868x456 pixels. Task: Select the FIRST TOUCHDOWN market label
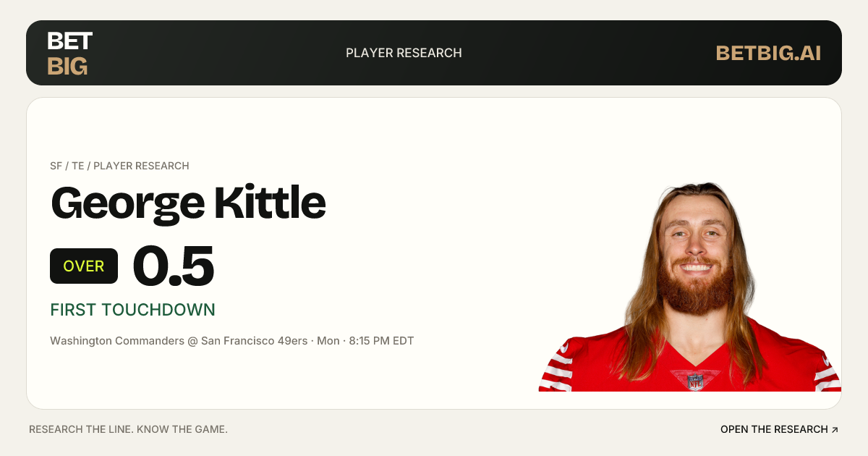pyautogui.click(x=132, y=310)
